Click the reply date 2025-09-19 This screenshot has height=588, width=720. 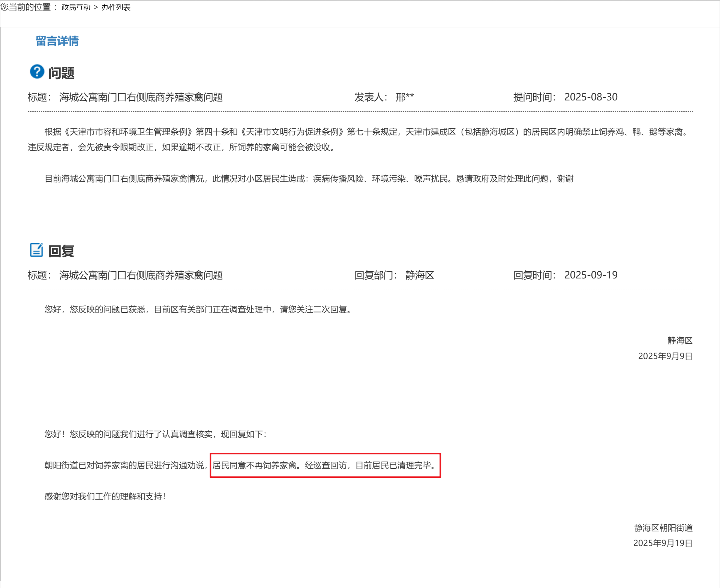(x=591, y=275)
